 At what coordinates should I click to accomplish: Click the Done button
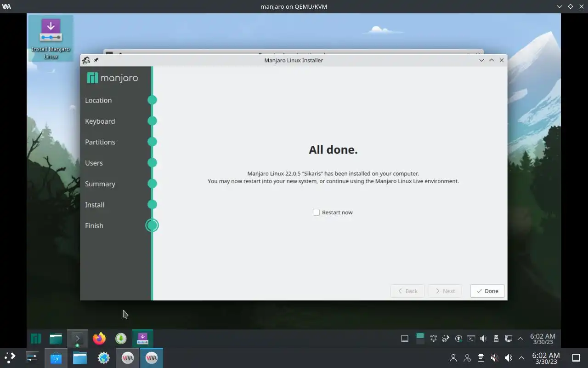pyautogui.click(x=487, y=291)
